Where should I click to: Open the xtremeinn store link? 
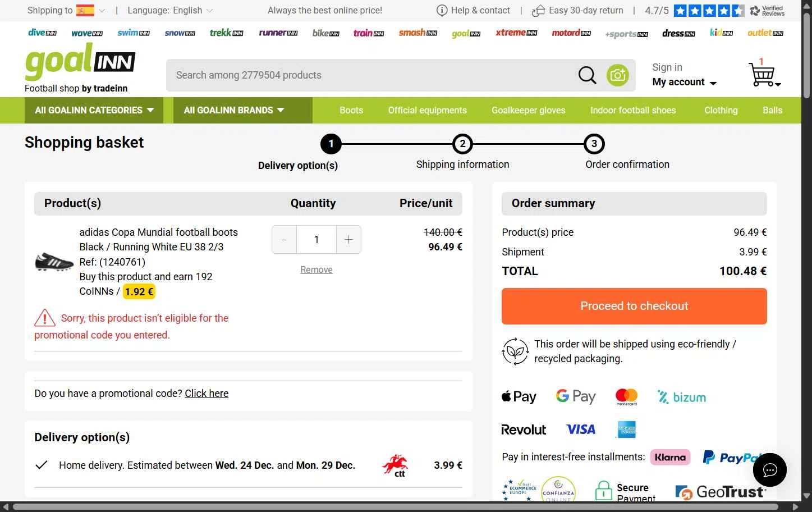516,33
